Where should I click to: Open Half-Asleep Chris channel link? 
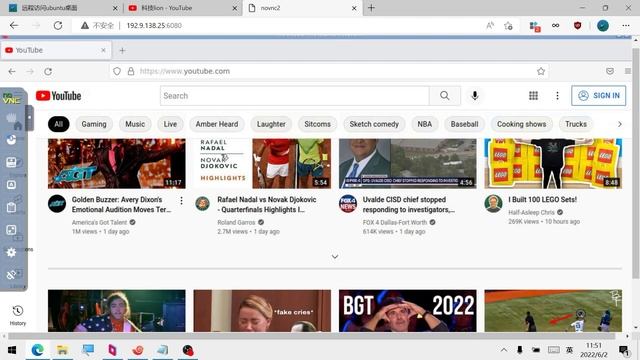(x=531, y=212)
